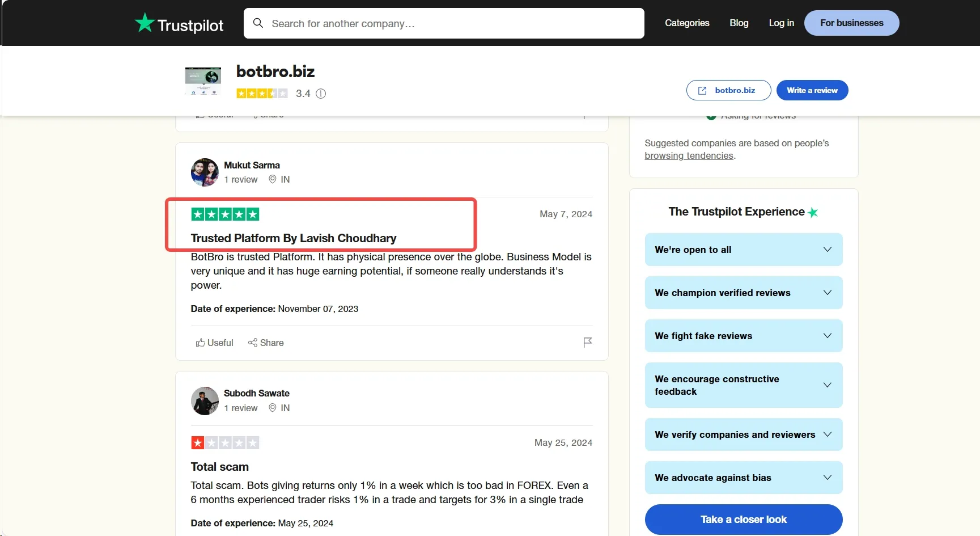Click botbro.biz header star rating
The height and width of the screenshot is (536, 980).
click(262, 94)
